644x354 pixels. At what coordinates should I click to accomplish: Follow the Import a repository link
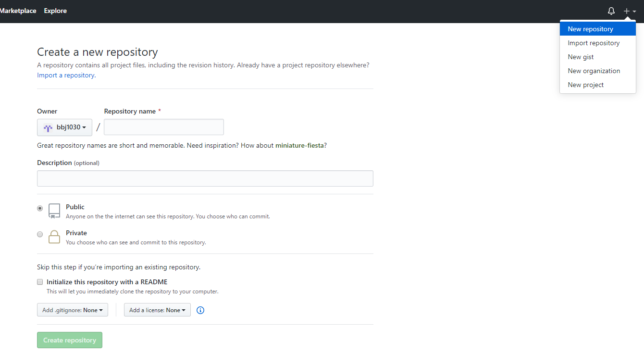(x=65, y=75)
